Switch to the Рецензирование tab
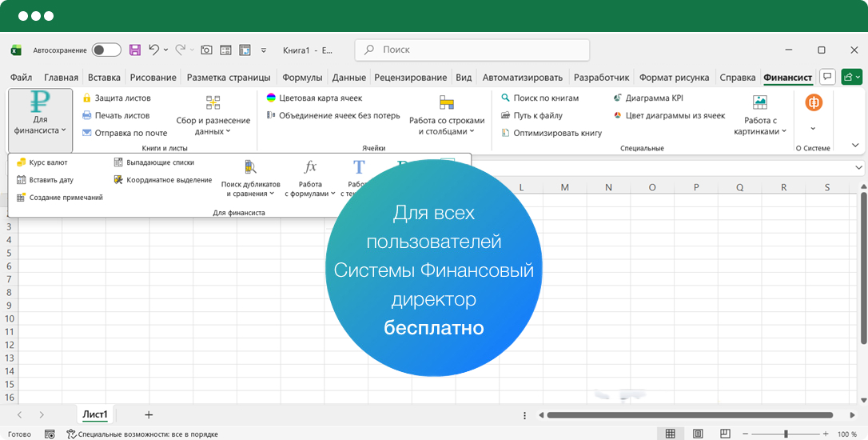This screenshot has width=868, height=440. (411, 78)
